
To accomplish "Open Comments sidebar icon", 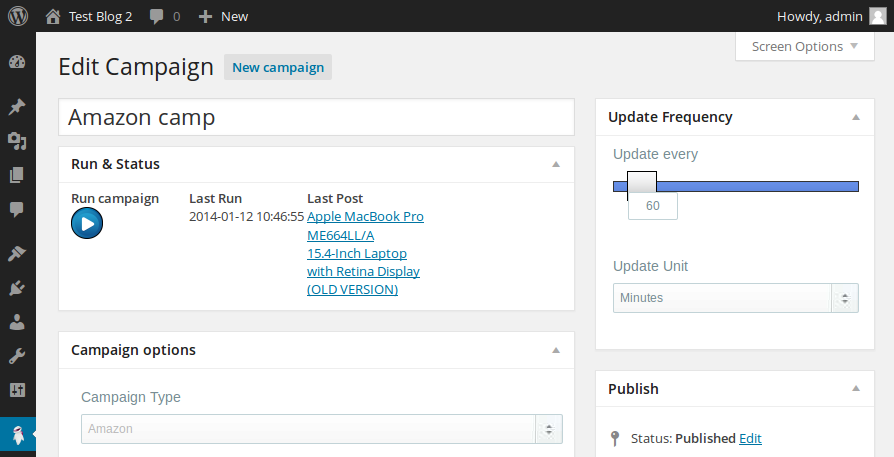I will pyautogui.click(x=17, y=209).
